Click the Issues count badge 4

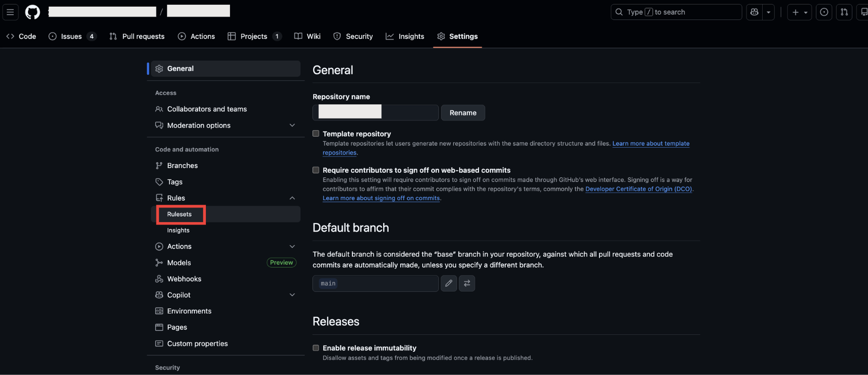(92, 36)
